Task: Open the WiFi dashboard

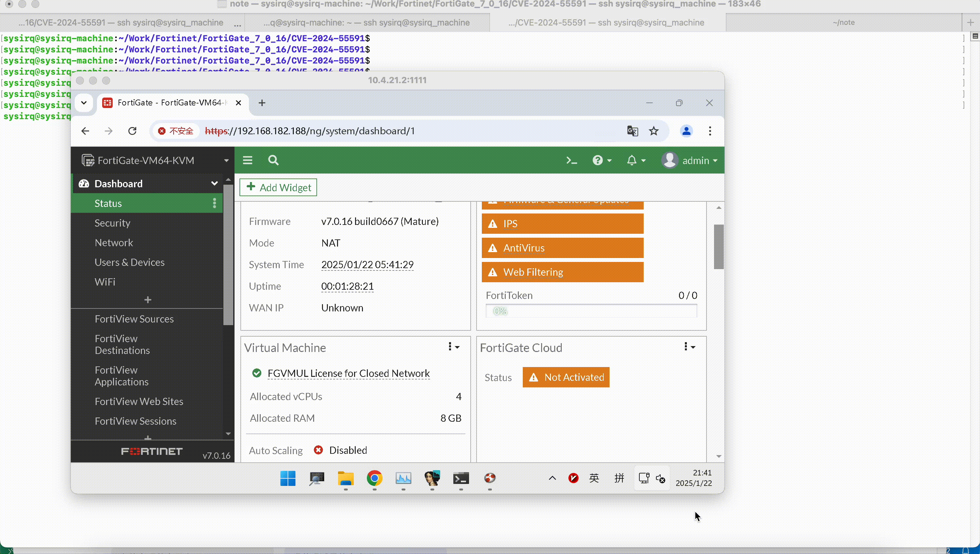Action: [105, 282]
